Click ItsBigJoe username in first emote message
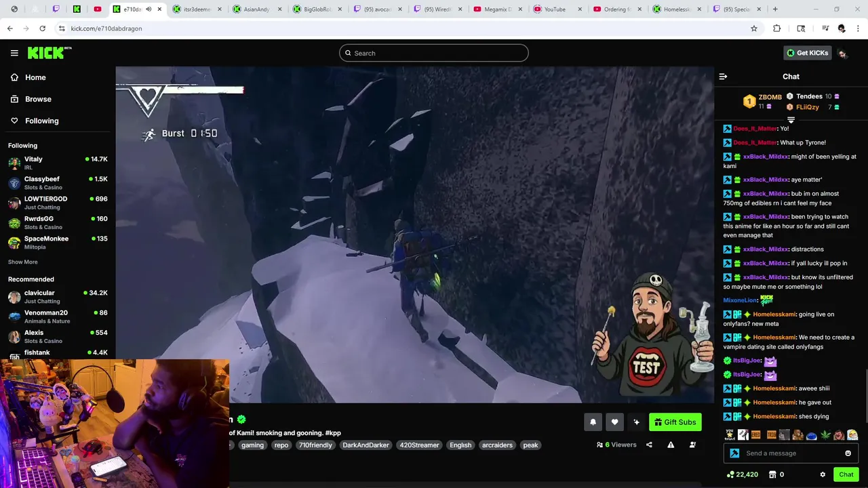This screenshot has width=868, height=488. tap(747, 361)
